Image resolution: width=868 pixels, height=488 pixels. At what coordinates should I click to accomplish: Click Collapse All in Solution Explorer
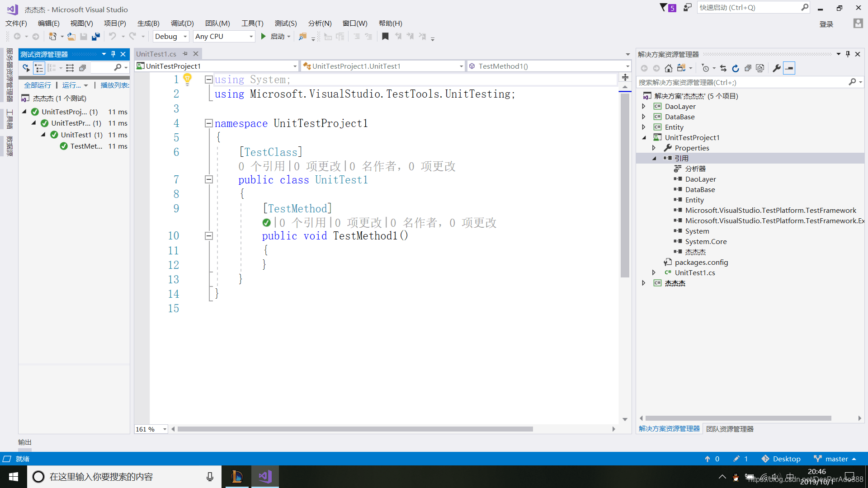748,68
